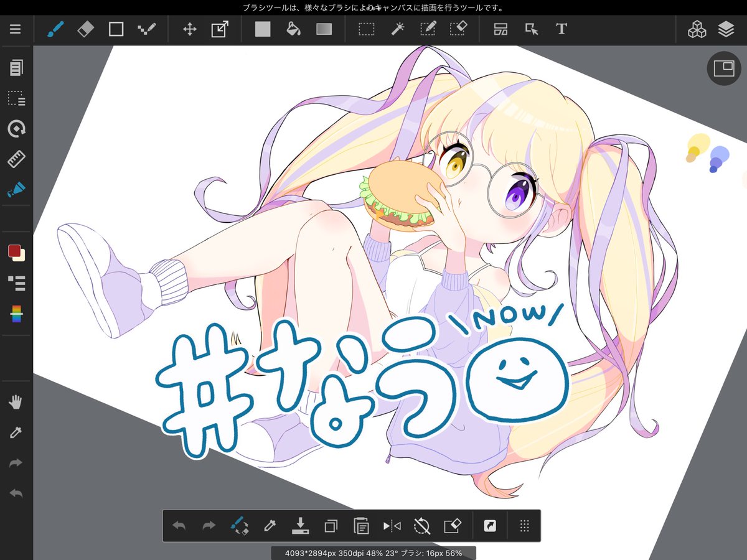Select the Brush tool in top toolbar
This screenshot has height=560, width=747.
tap(55, 29)
